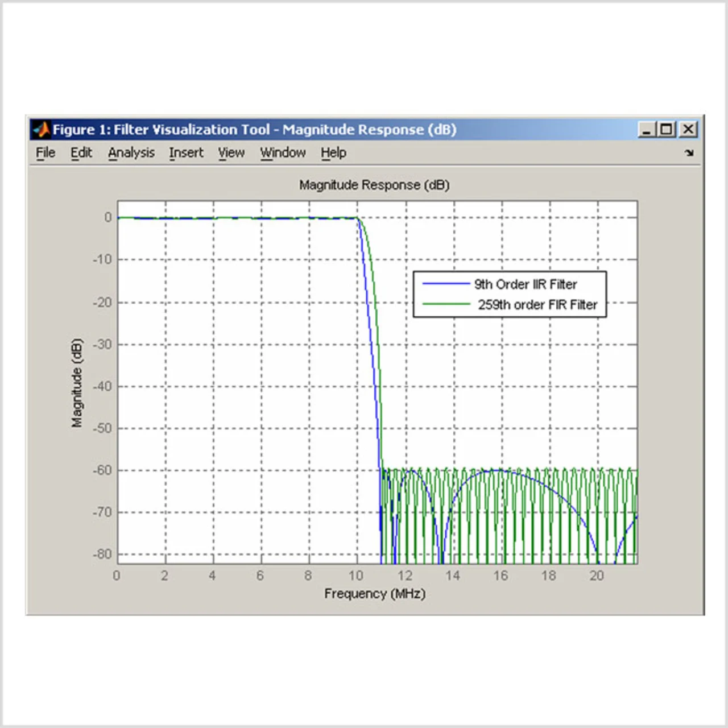The image size is (728, 728).
Task: Select the '259th order FIR Filter' legend label
Action: tap(537, 305)
